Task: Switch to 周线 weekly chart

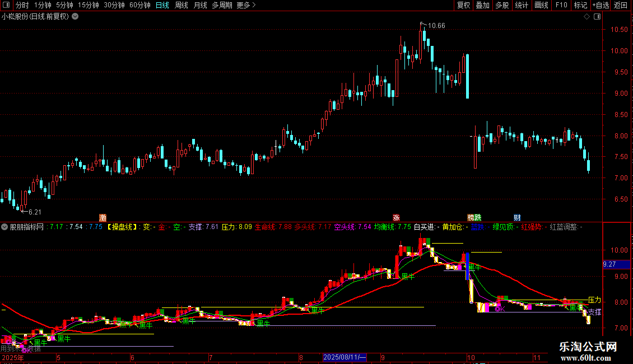Action: click(x=181, y=5)
